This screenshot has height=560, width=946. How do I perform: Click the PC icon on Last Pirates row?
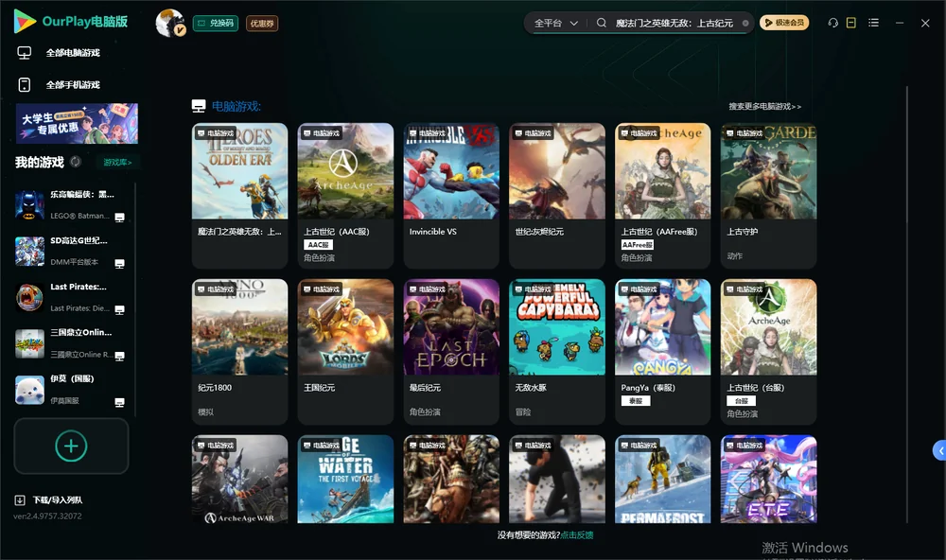pos(119,309)
